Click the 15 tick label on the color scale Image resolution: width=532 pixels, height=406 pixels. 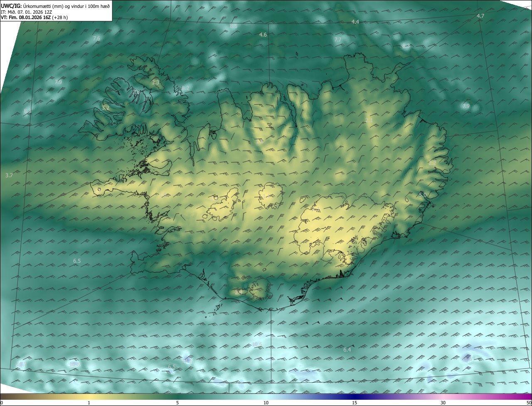(x=355, y=403)
